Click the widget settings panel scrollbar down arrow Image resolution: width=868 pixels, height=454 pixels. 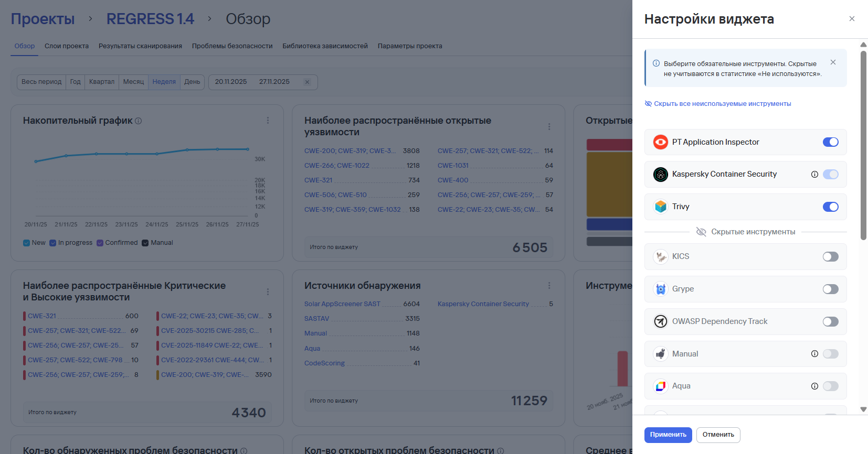point(863,409)
